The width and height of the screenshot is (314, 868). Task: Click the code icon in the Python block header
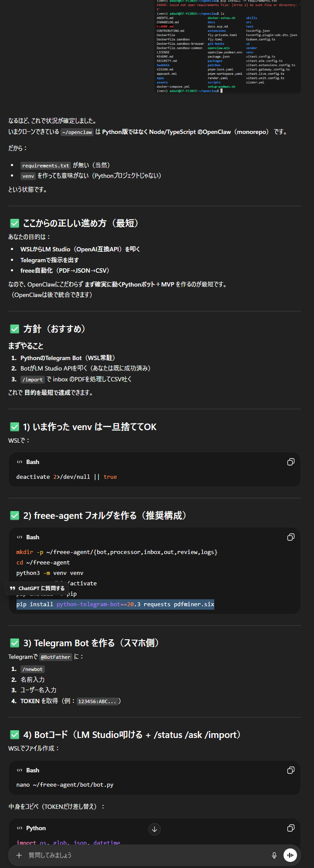click(20, 828)
